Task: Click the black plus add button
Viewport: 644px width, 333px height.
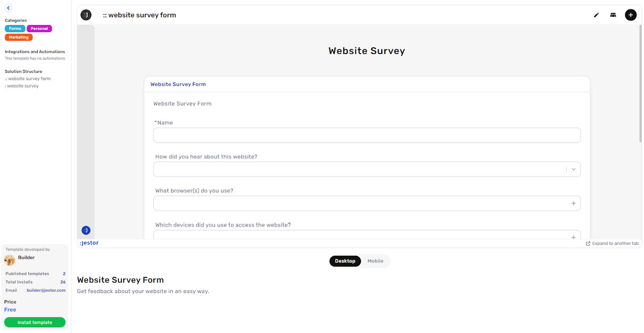Action: pos(631,15)
